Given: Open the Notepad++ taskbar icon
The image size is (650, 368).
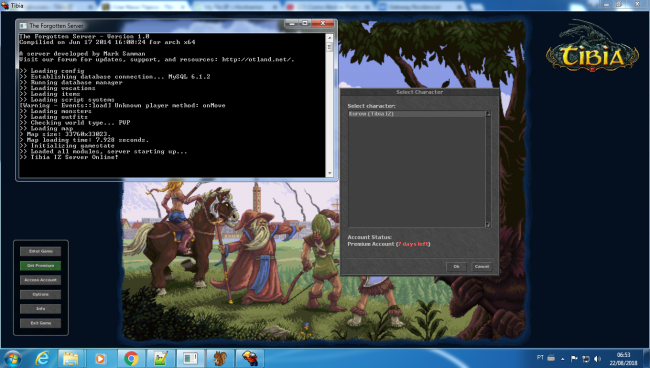Looking at the screenshot, I should point(161,358).
